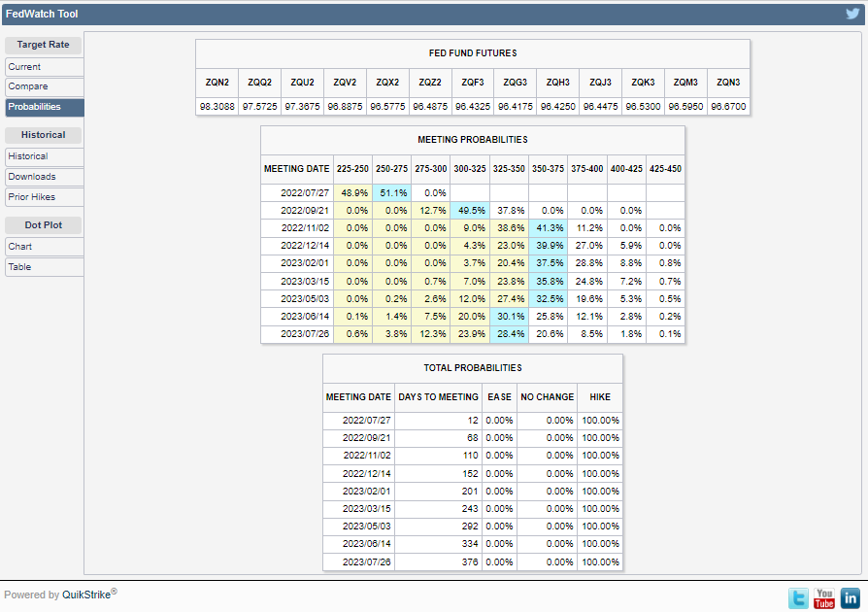The width and height of the screenshot is (868, 612).
Task: Show the Dot Plot Table tab
Action: coord(44,266)
